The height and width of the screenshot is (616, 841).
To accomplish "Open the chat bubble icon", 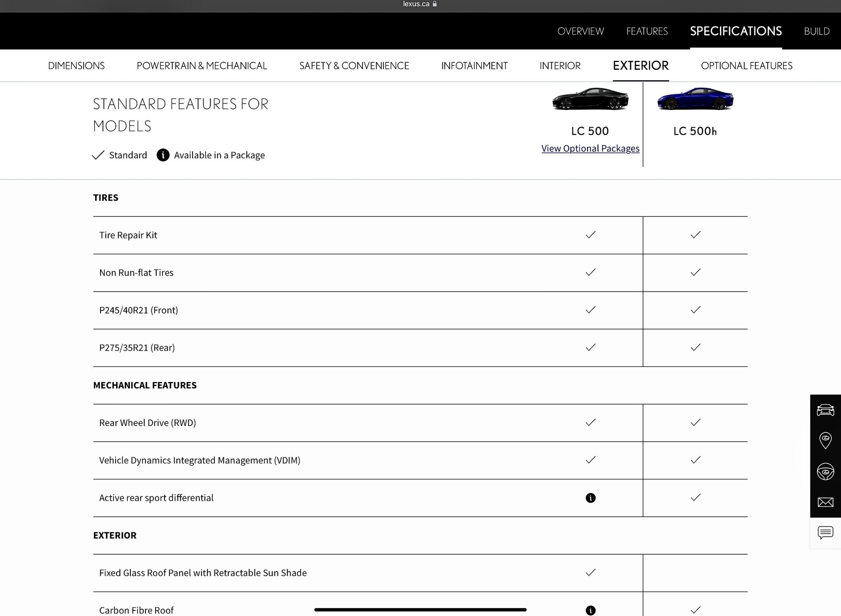I will pyautogui.click(x=825, y=533).
